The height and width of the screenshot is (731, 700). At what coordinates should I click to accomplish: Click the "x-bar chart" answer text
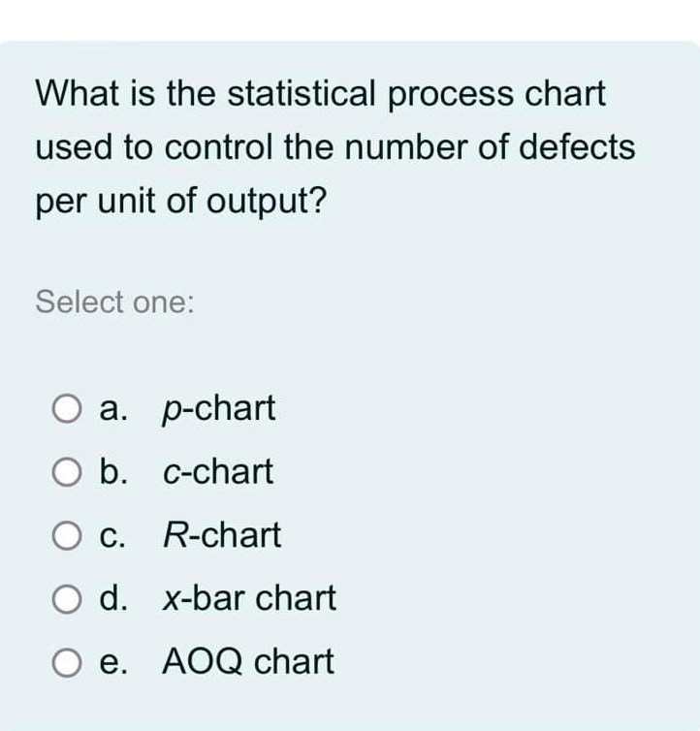[x=249, y=598]
